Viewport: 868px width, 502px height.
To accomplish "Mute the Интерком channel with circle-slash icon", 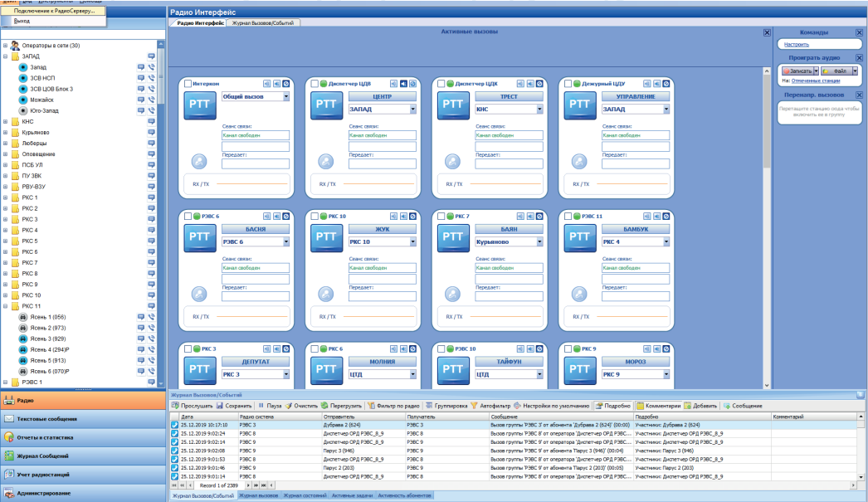I will pos(286,84).
